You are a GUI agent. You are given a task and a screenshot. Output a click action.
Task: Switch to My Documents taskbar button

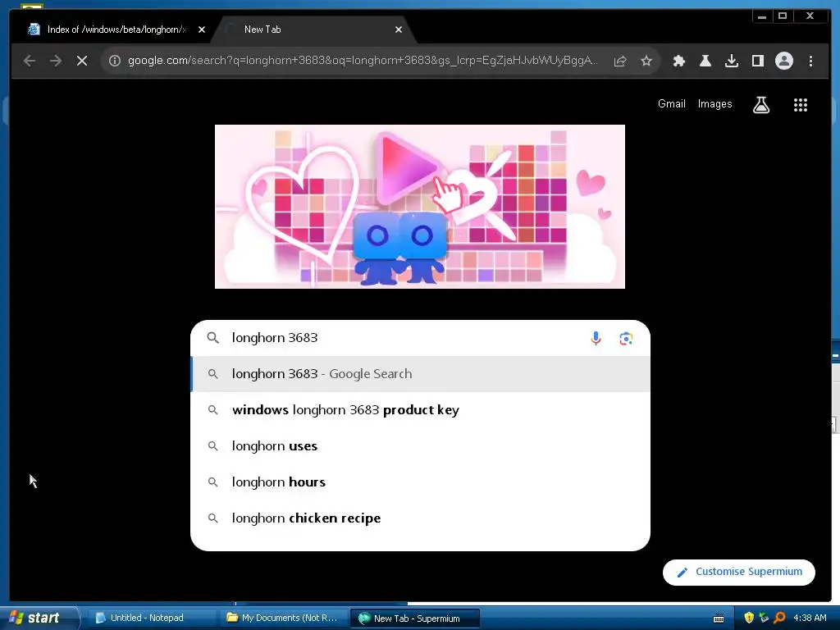coord(283,619)
